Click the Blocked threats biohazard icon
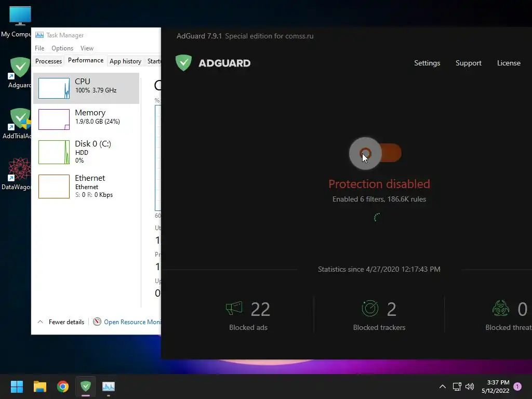532x399 pixels. 500,309
